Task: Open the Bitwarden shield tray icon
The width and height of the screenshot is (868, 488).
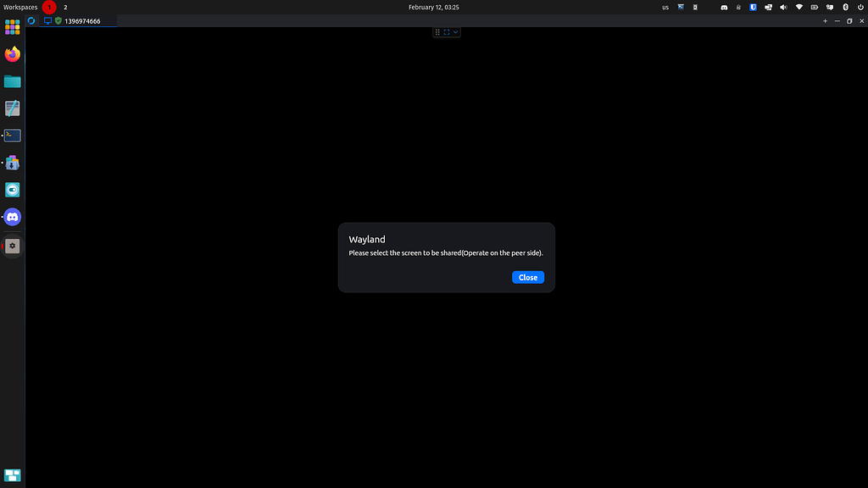Action: [753, 7]
